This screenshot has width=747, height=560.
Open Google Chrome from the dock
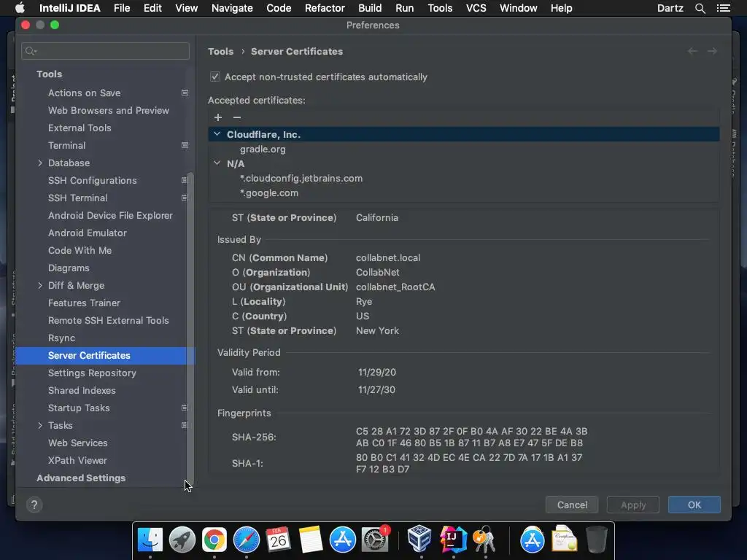pyautogui.click(x=214, y=540)
